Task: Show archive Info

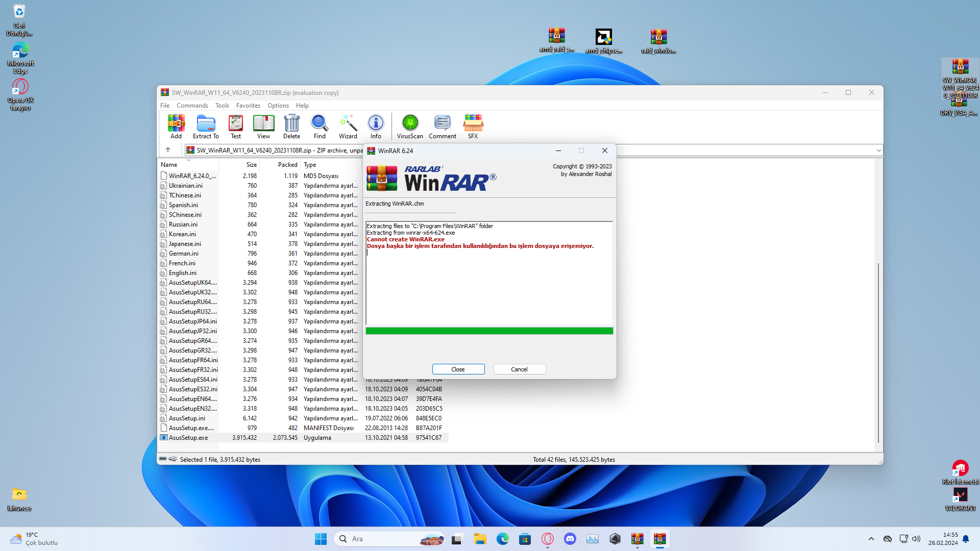Action: point(376,127)
